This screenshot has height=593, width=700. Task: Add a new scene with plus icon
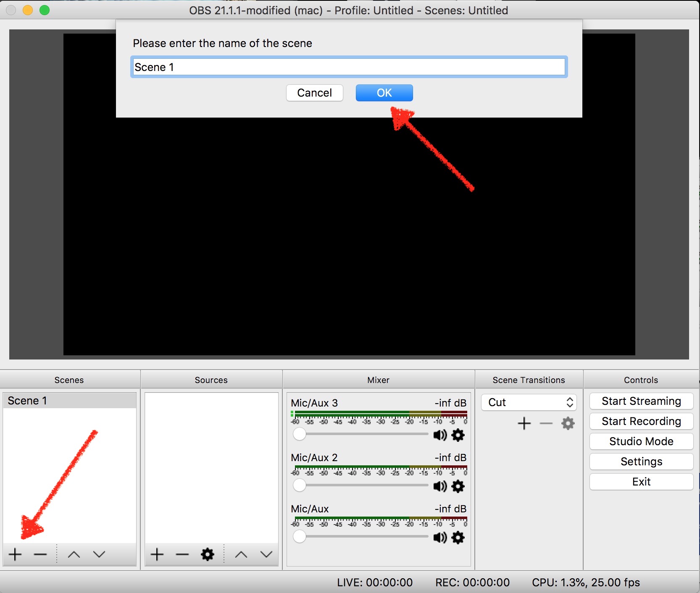click(x=15, y=554)
